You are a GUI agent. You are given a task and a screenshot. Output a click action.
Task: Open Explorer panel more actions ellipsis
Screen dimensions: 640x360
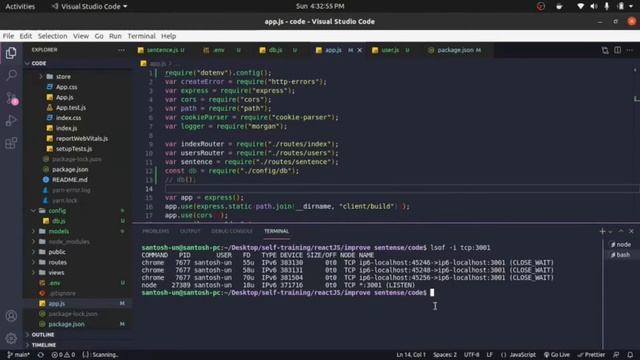pyautogui.click(x=121, y=50)
